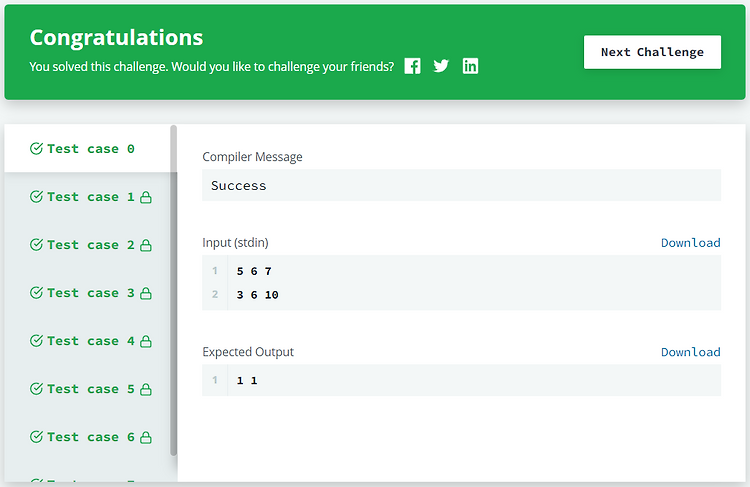The width and height of the screenshot is (750, 487).
Task: Click the Congratulations heading
Action: coord(116,38)
